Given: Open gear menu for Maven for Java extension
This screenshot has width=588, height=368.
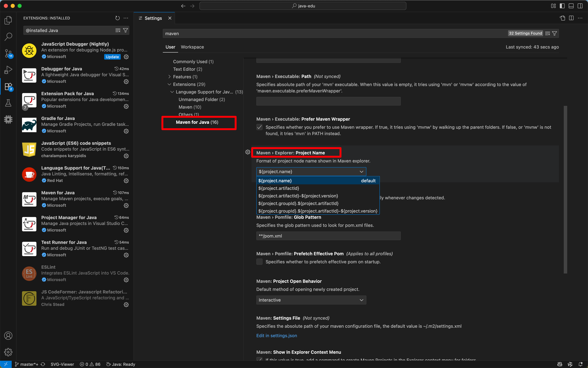Looking at the screenshot, I should click(126, 205).
